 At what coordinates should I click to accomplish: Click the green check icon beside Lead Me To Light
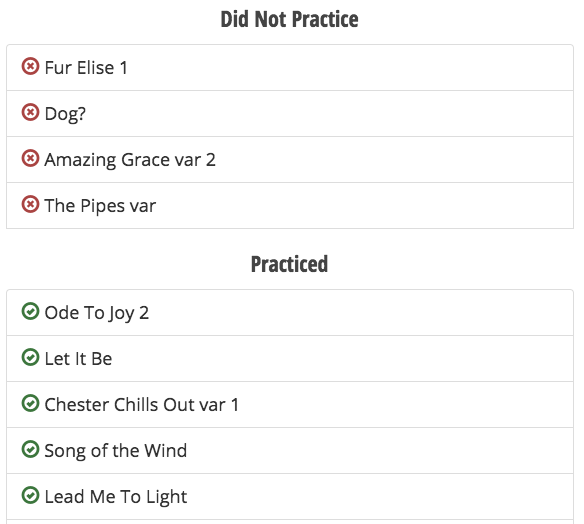click(x=30, y=495)
